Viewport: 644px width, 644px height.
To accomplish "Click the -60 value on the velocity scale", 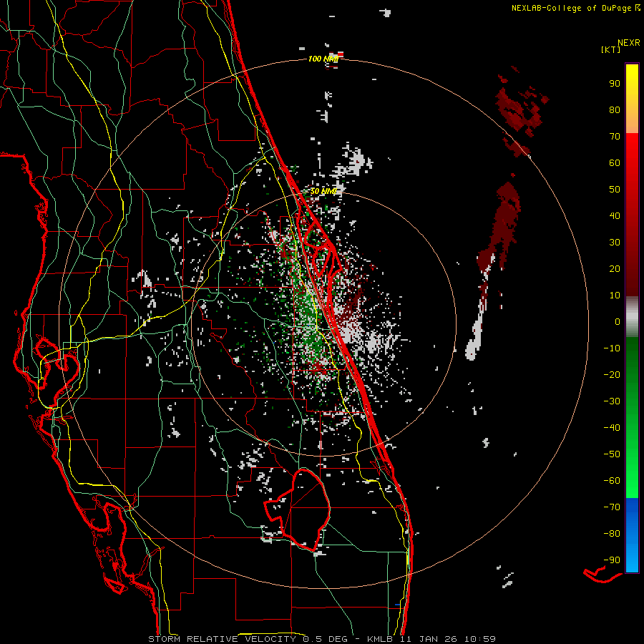I will pyautogui.click(x=612, y=481).
